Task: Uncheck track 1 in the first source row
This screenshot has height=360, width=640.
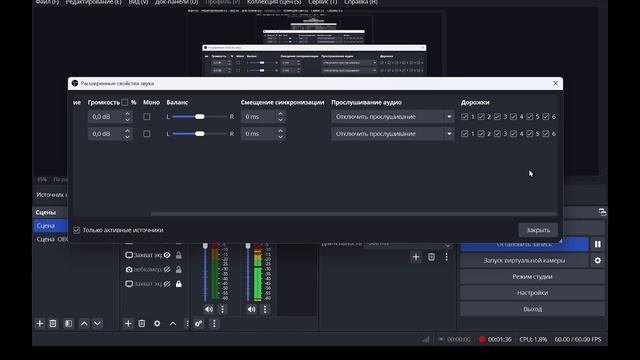Action: [x=464, y=117]
